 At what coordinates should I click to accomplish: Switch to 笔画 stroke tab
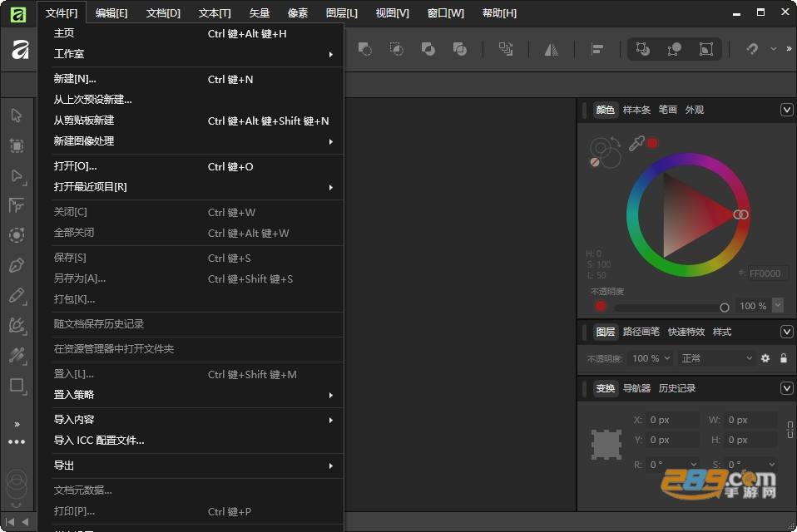click(667, 110)
